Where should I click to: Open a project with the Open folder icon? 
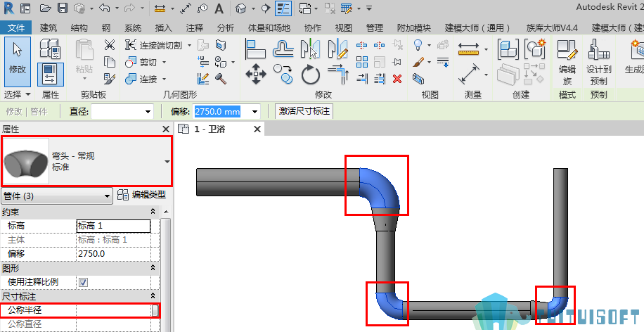click(x=46, y=8)
